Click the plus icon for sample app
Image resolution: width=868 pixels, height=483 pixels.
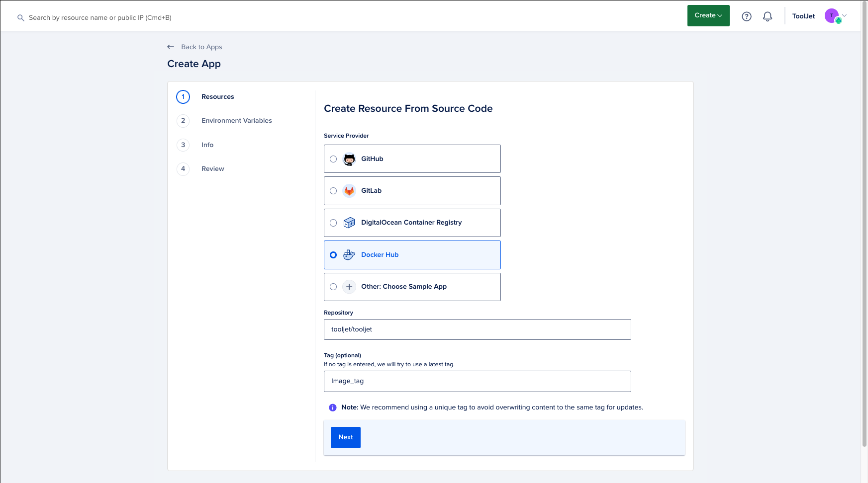click(x=349, y=287)
